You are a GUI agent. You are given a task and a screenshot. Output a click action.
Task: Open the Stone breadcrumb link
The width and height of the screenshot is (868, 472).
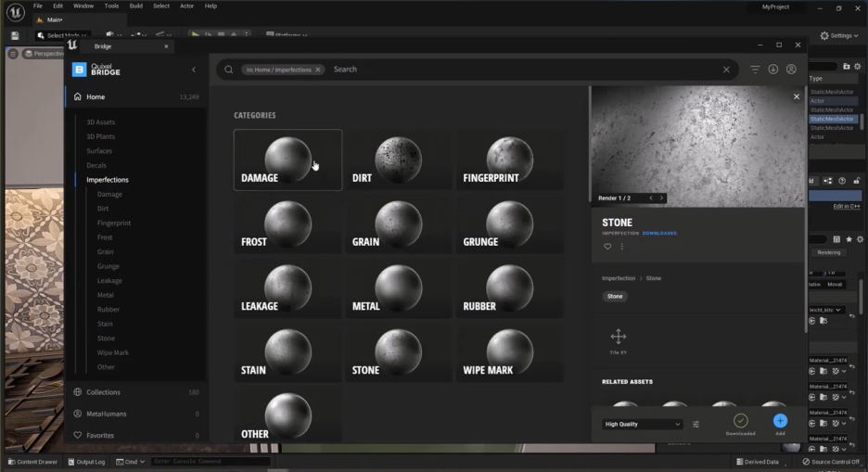[x=654, y=278]
